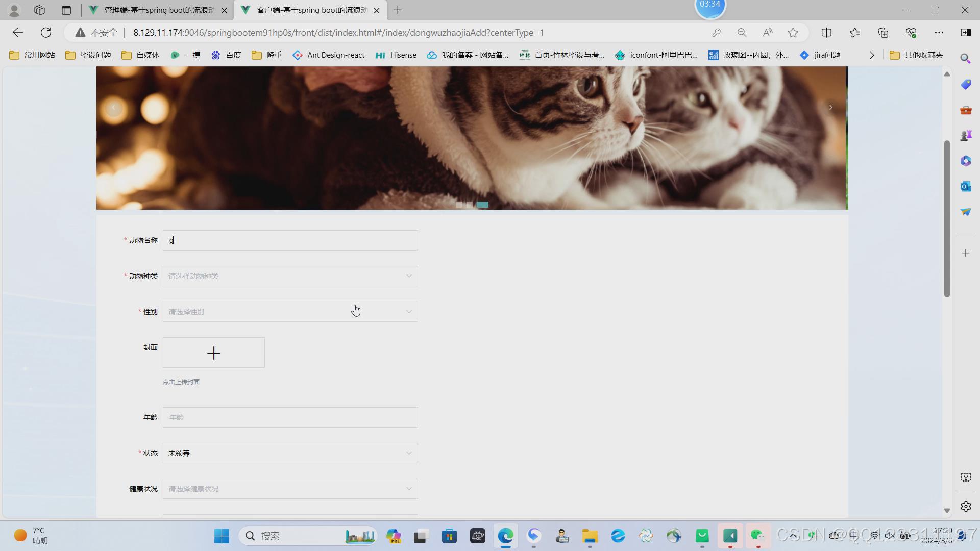Click the zoom out magnifier icon
The image size is (980, 551).
(742, 33)
